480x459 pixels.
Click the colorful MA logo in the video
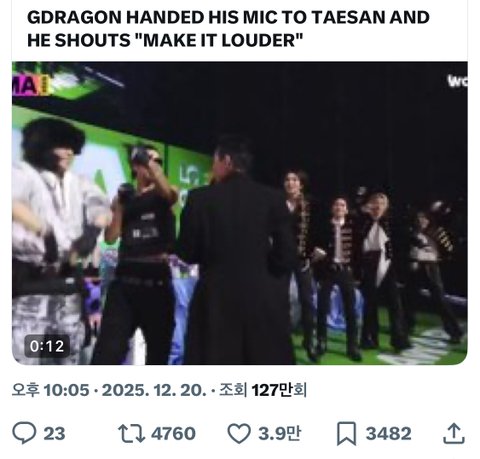(31, 85)
